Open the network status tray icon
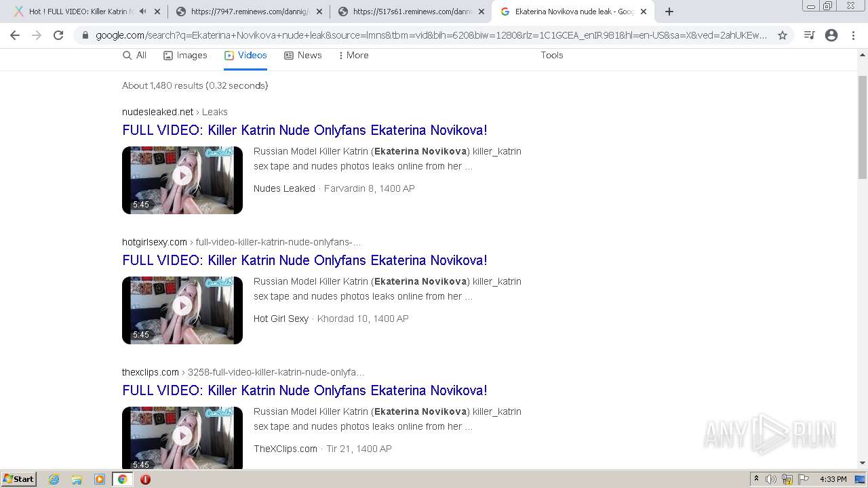The image size is (868, 488). click(x=787, y=479)
